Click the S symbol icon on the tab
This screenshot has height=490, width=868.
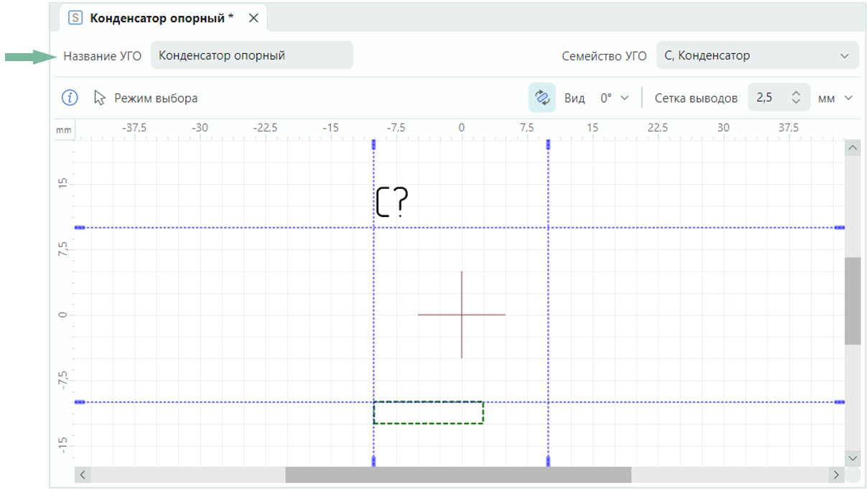tap(75, 18)
